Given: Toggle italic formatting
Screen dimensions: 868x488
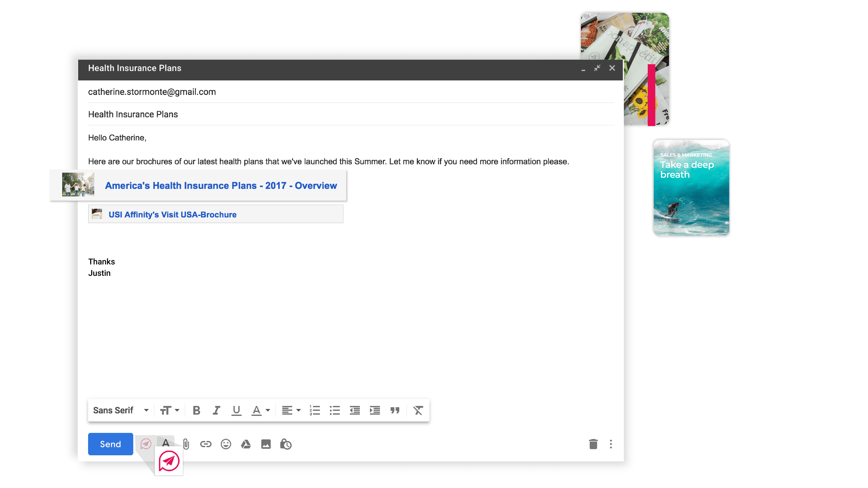Looking at the screenshot, I should click(x=216, y=410).
